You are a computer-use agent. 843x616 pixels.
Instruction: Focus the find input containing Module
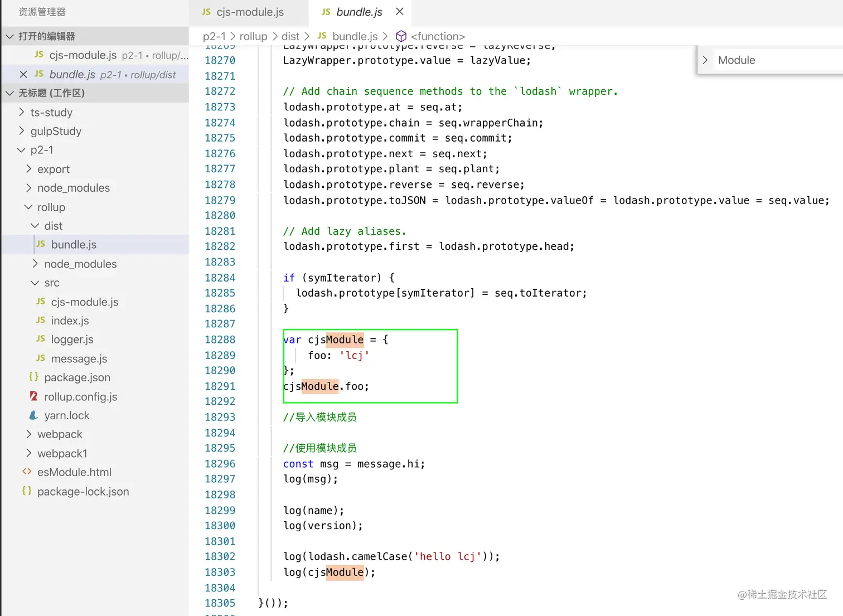pyautogui.click(x=778, y=60)
